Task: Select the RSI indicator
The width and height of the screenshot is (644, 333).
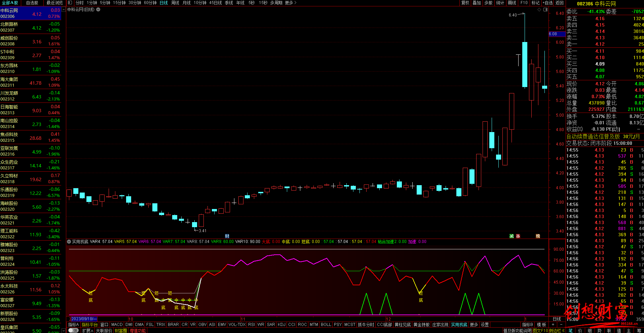Action: 251,325
